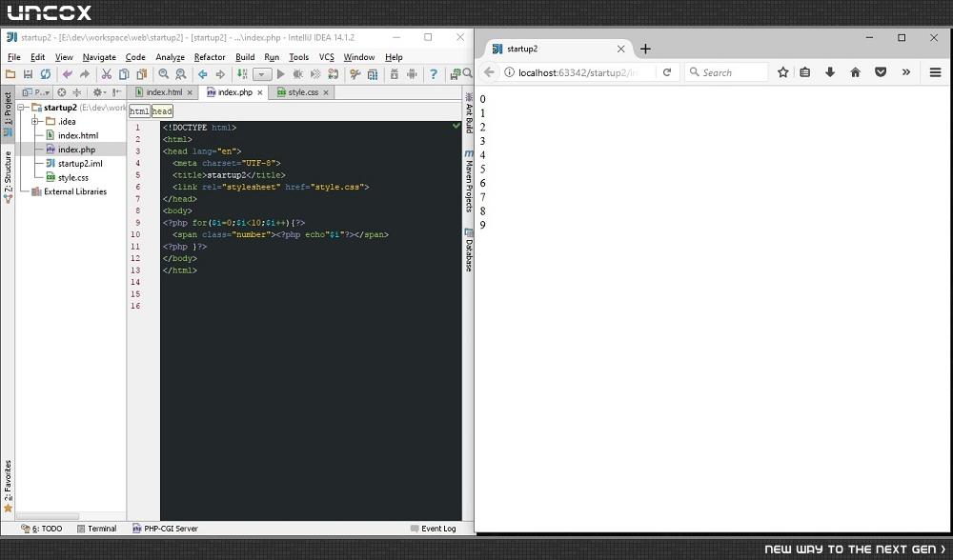Screen dimensions: 953x560
Task: Open the browser hamburger menu
Action: 936,72
